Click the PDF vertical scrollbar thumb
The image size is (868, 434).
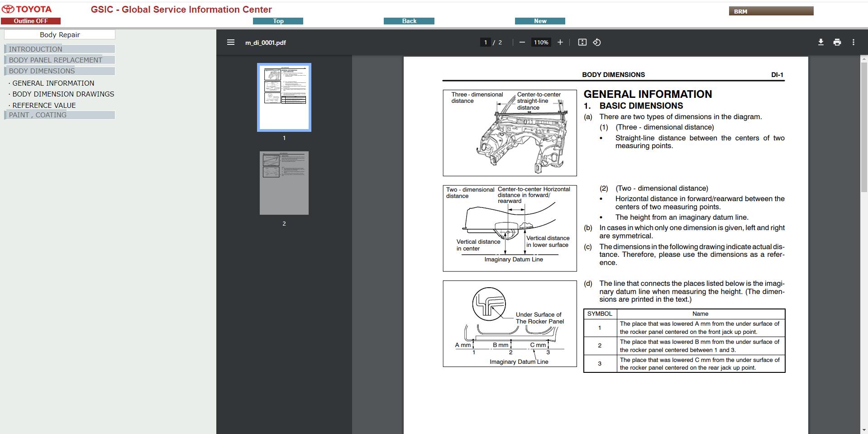tap(864, 128)
